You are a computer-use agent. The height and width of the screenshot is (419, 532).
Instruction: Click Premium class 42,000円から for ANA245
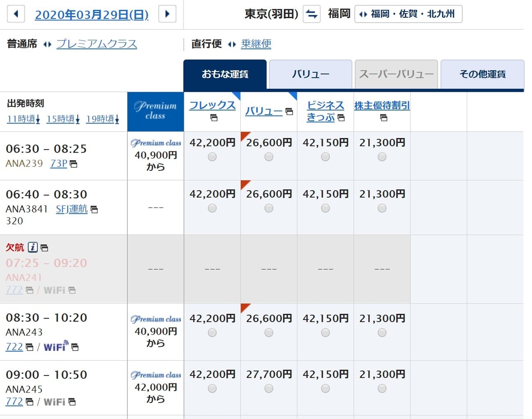point(156,387)
